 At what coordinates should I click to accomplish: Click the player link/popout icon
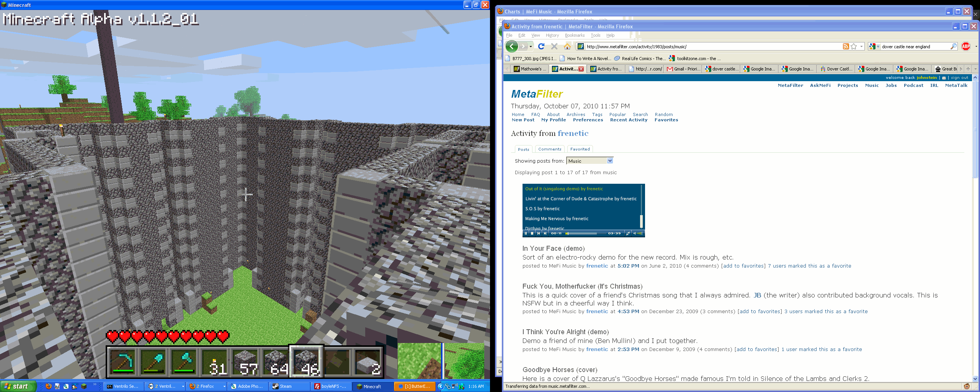(628, 233)
